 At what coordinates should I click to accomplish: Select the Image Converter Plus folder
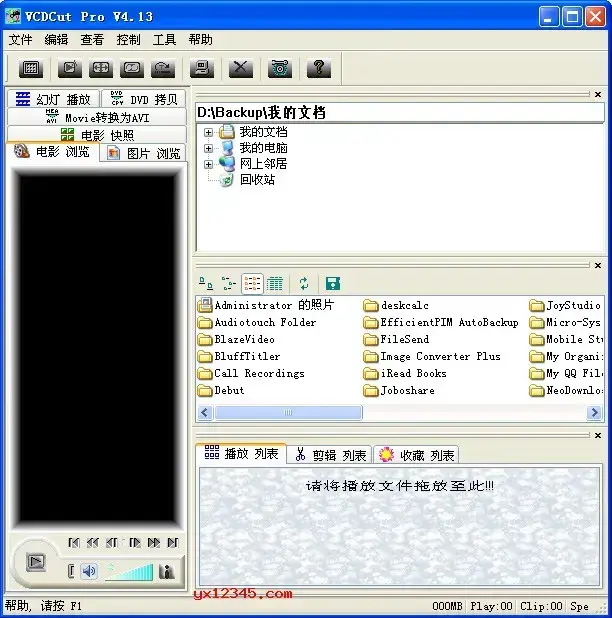click(432, 356)
